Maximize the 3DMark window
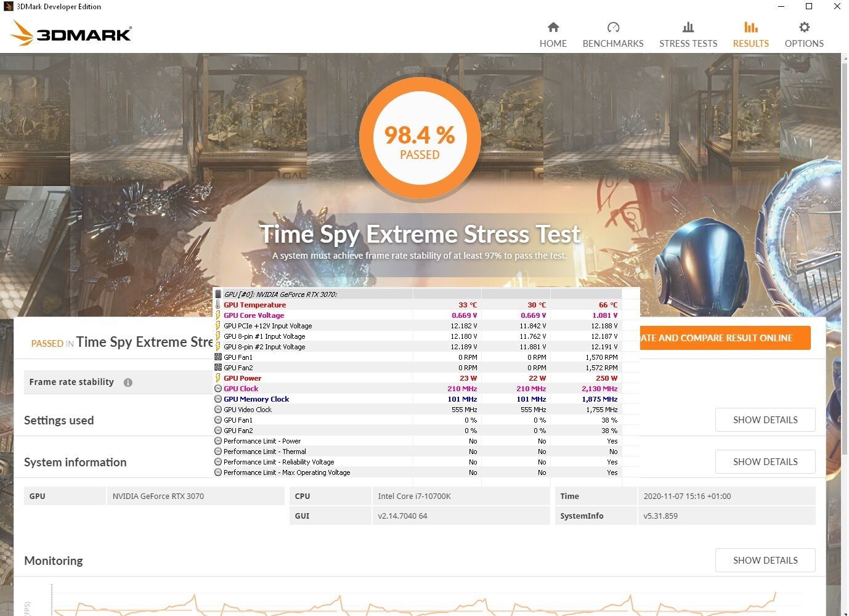Screen dimensions: 849x616 [809, 7]
